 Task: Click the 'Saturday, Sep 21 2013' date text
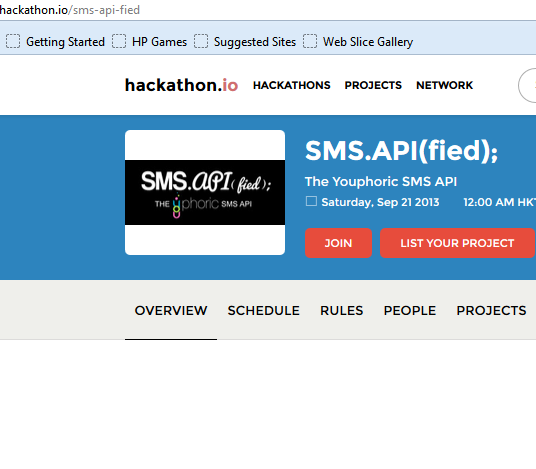click(x=380, y=202)
